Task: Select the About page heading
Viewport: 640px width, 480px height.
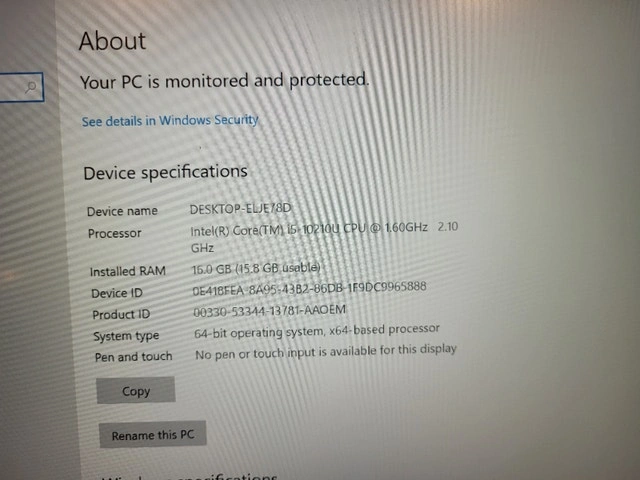Action: (112, 41)
